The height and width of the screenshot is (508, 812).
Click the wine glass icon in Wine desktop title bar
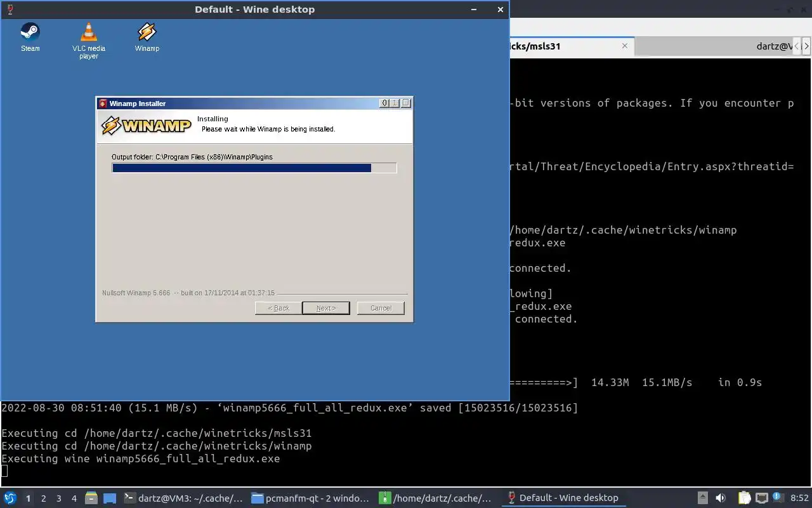[x=10, y=10]
